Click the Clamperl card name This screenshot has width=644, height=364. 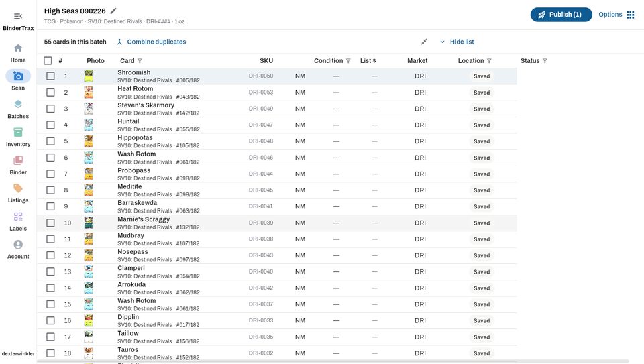(131, 268)
